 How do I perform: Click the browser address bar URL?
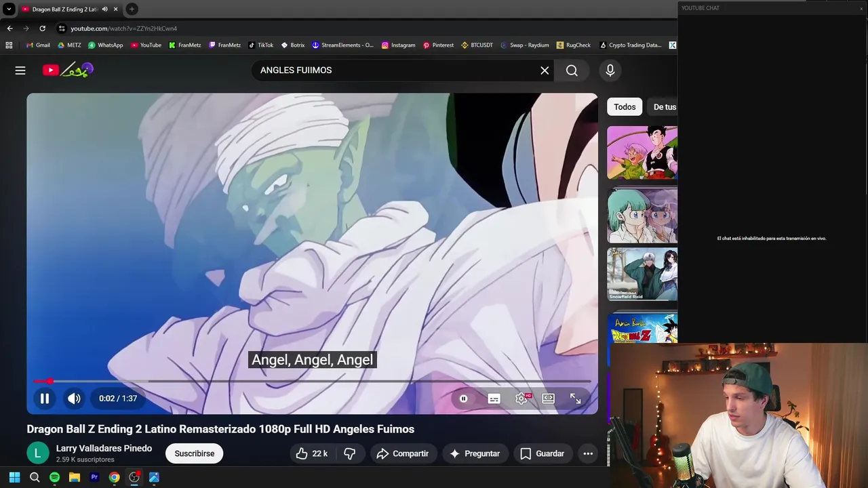[124, 28]
